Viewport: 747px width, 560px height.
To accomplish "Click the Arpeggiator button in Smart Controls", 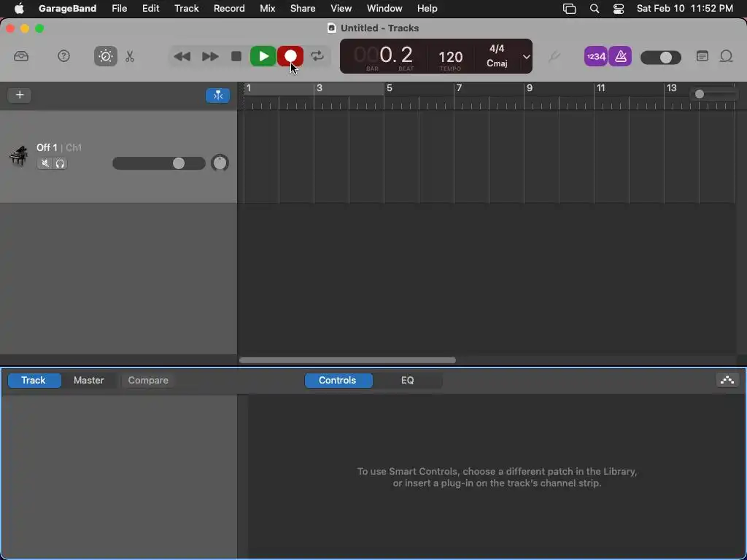I will click(727, 380).
